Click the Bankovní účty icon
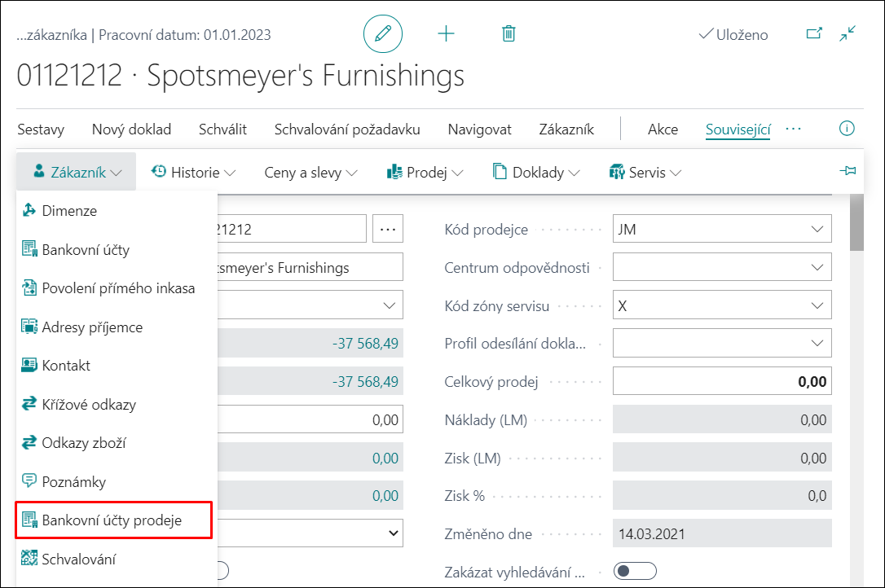This screenshot has height=588, width=885. tap(29, 249)
